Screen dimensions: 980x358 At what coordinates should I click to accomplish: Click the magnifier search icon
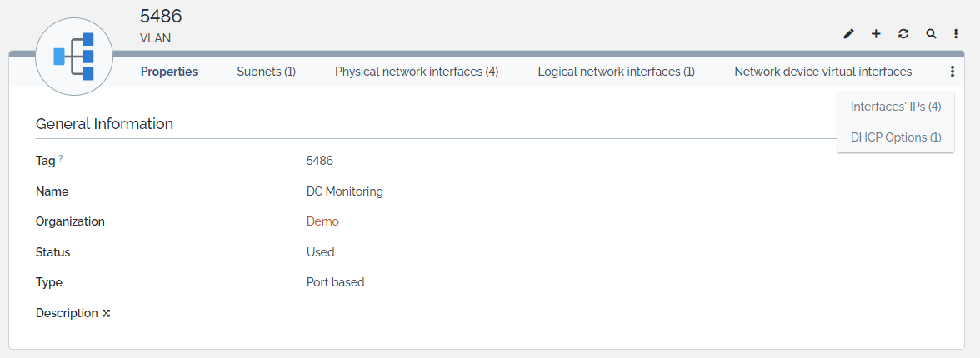click(x=931, y=34)
